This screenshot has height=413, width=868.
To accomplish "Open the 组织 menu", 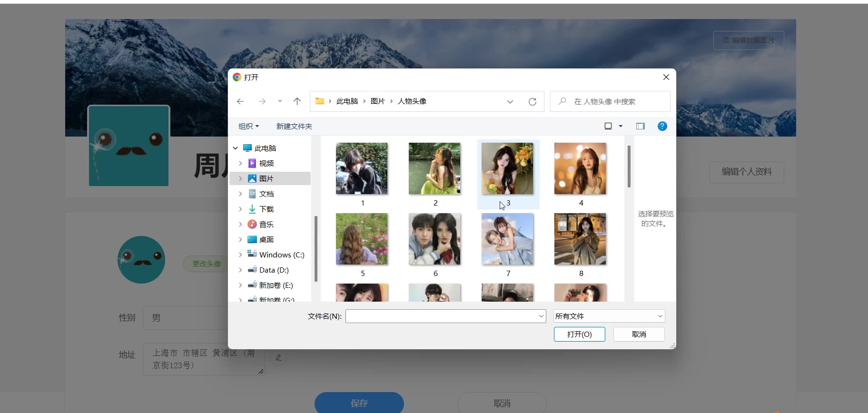I will [248, 126].
